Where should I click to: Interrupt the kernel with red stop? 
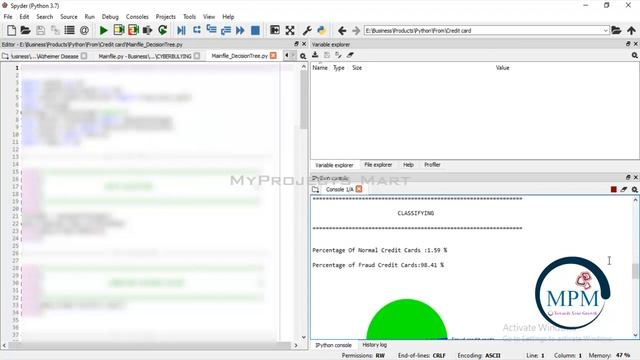(613, 189)
